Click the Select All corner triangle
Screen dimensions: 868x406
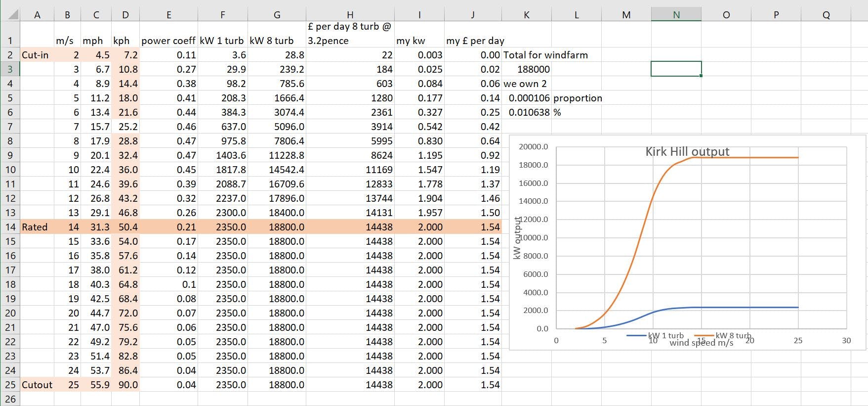point(13,15)
